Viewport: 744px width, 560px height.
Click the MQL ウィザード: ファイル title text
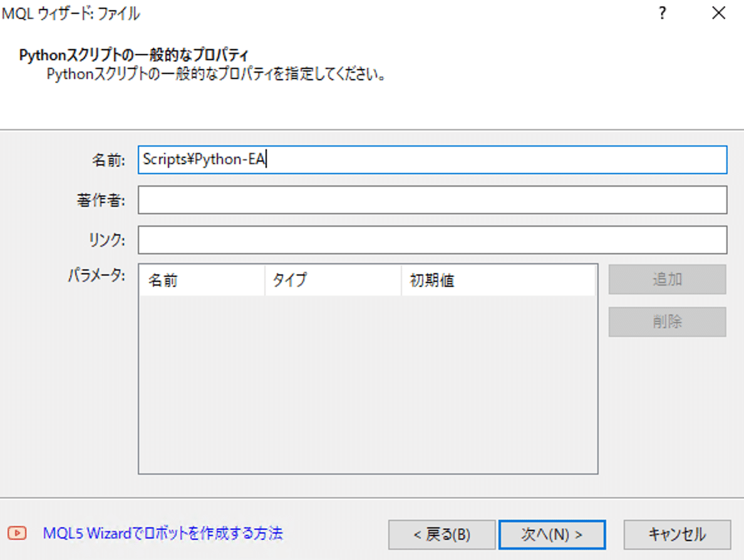(69, 13)
